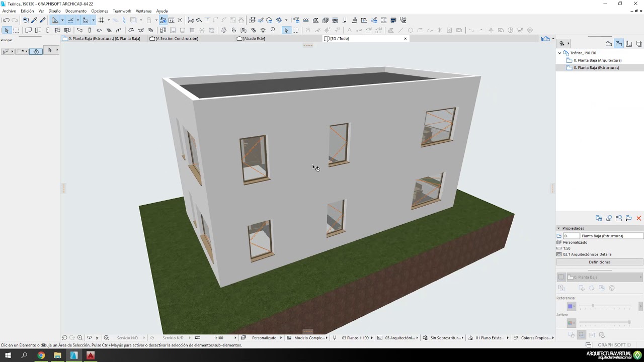Viewport: 644px width, 362px height.
Task: Select the Wall tool icon
Action: pyautogui.click(x=28, y=30)
